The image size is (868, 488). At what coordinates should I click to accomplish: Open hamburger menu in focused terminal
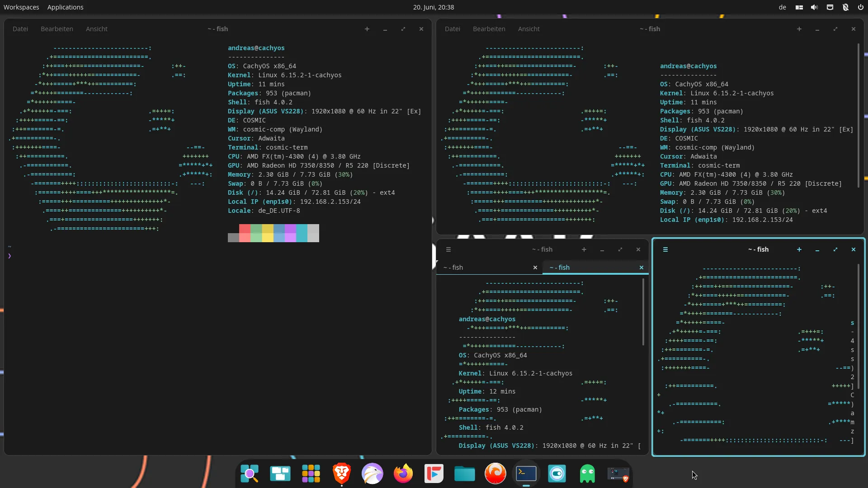(665, 249)
